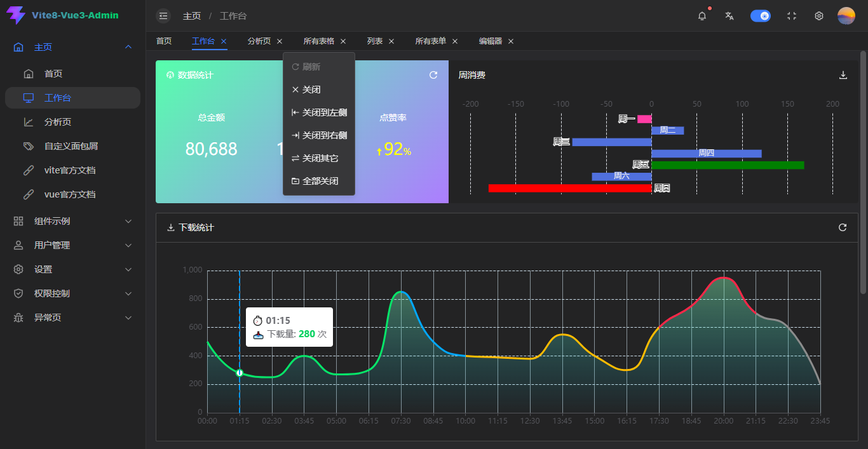Toggle the dark mode theme switch
868x449 pixels.
[761, 16]
